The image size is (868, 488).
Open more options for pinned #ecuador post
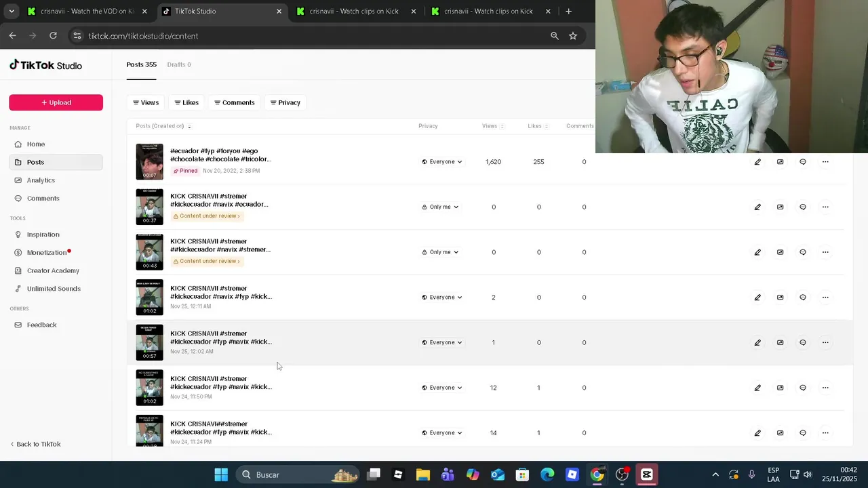click(825, 162)
